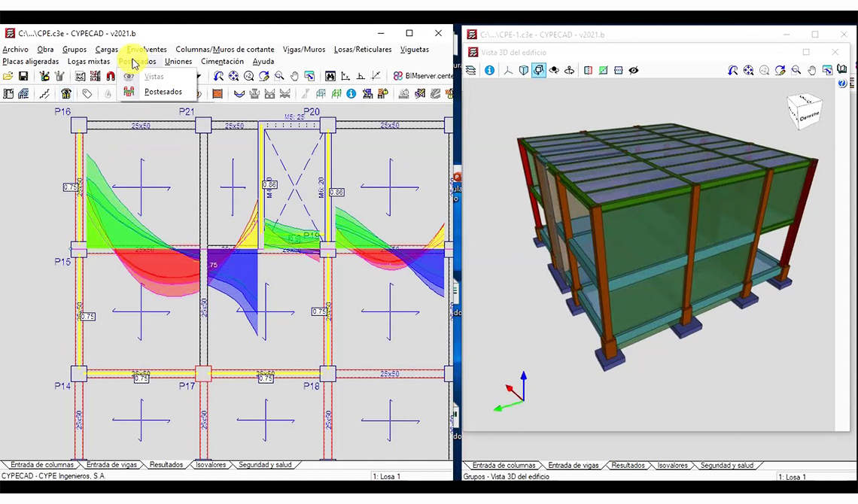This screenshot has width=858, height=504.
Task: Click the orientation view cube
Action: [x=805, y=111]
